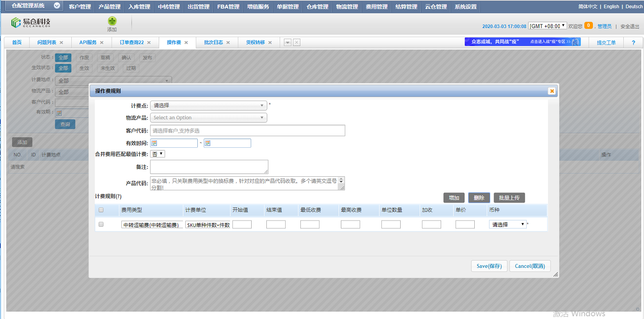Check the box for the 中转运输费 rule row
Image resolution: width=644 pixels, height=319 pixels.
pyautogui.click(x=101, y=225)
